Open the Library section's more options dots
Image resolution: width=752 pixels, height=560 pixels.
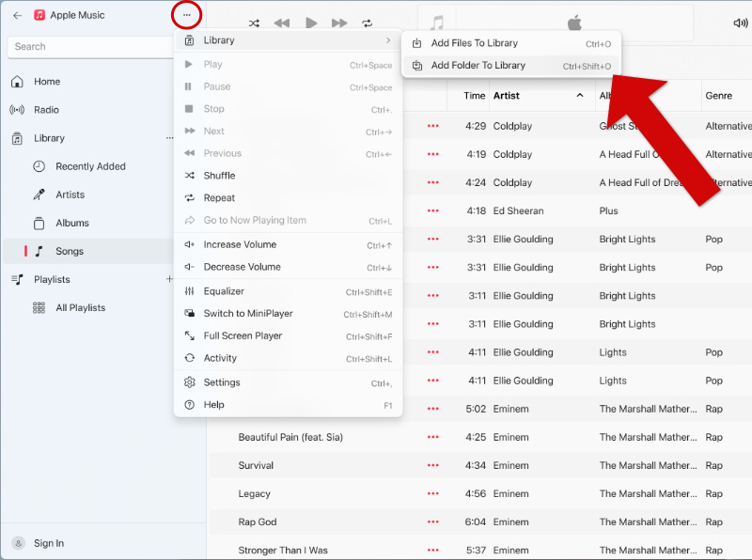pos(169,138)
